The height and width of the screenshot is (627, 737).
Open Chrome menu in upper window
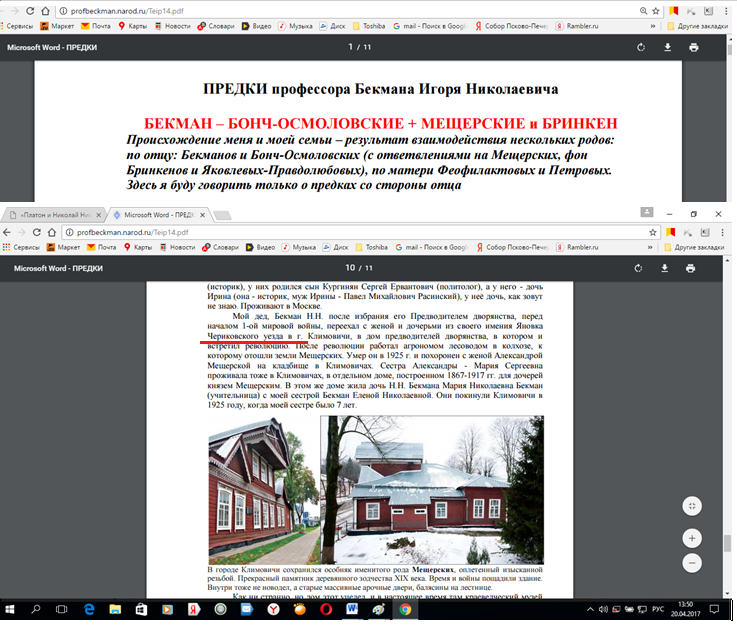[x=726, y=11]
